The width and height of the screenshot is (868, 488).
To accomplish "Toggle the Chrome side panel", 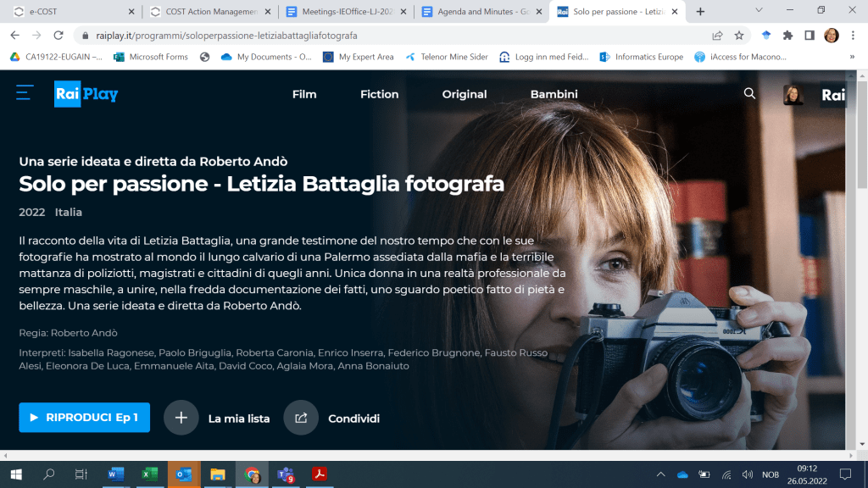I will click(810, 36).
